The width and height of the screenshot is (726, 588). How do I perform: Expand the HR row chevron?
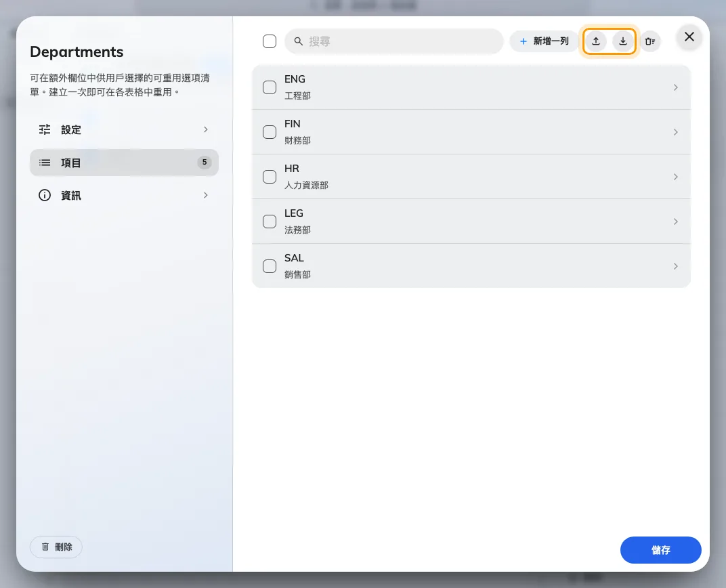[675, 177]
